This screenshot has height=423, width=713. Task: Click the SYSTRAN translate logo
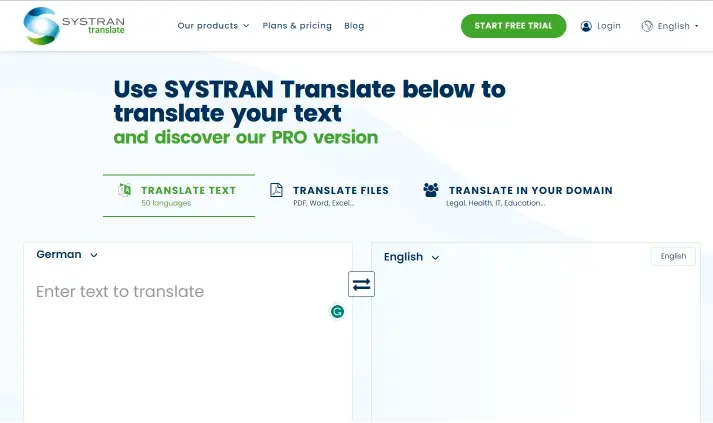point(74,26)
